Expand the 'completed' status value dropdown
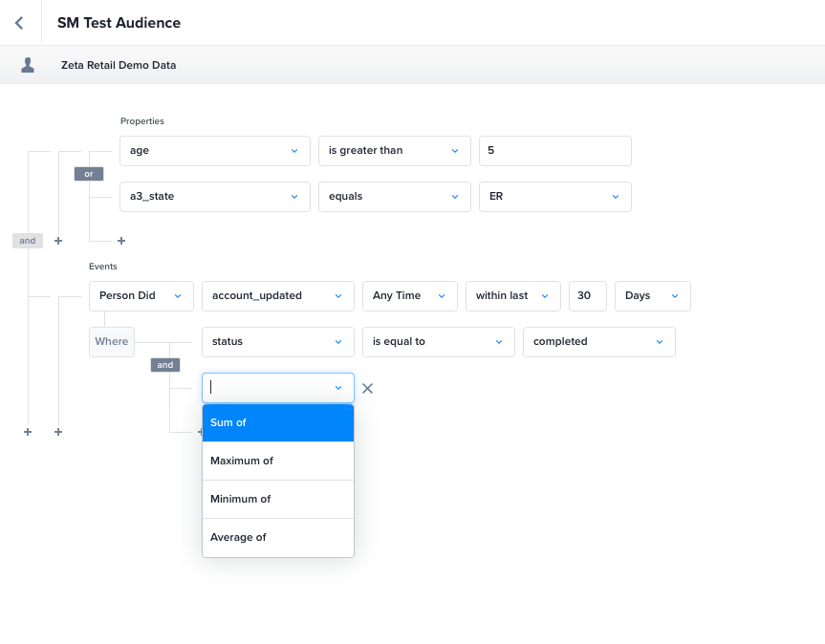This screenshot has width=825, height=644. pyautogui.click(x=598, y=342)
